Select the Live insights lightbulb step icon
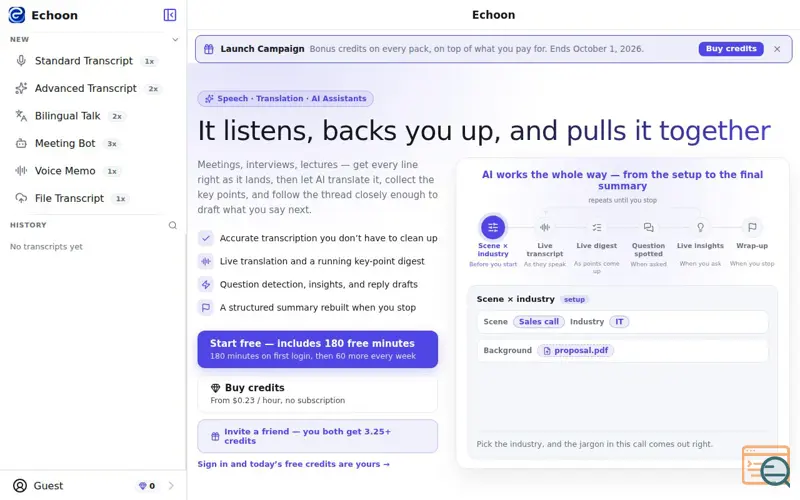 pos(701,227)
